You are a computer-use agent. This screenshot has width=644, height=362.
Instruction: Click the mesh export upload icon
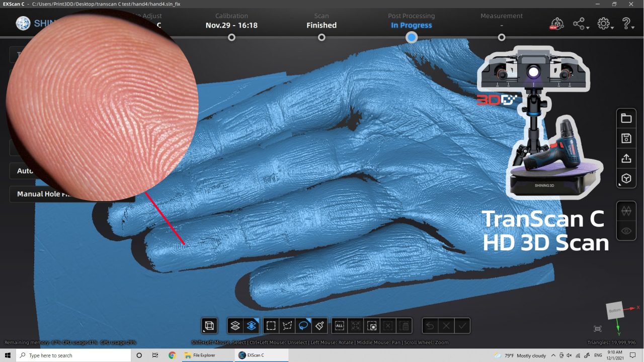point(625,158)
